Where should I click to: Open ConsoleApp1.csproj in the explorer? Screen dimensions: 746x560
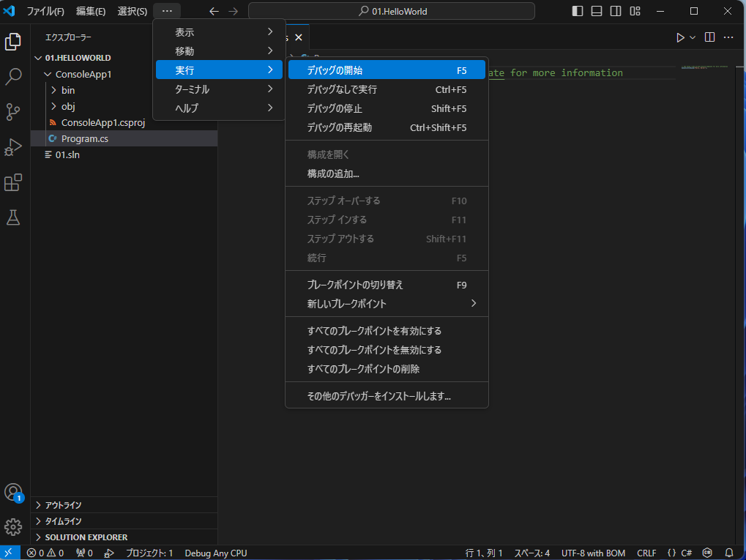(x=124, y=122)
